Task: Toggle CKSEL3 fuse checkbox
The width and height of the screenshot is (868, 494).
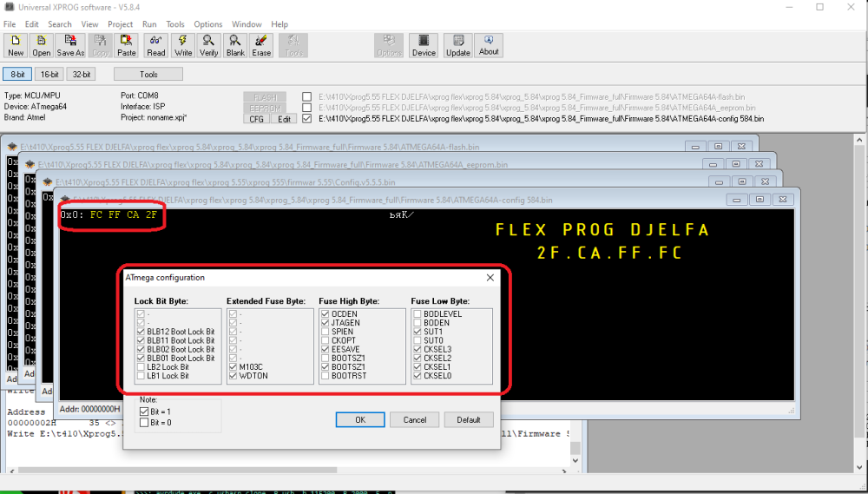Action: (418, 350)
